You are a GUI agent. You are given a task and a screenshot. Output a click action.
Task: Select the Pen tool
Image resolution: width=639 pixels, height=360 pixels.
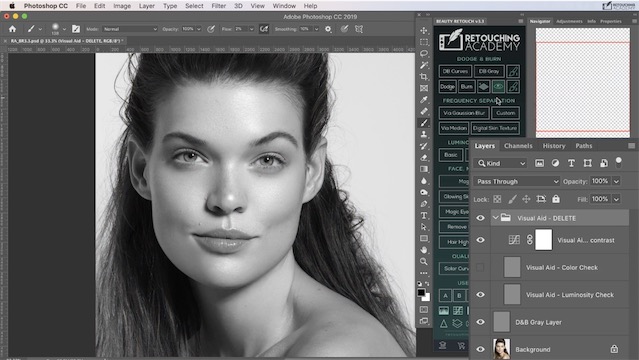click(x=424, y=203)
